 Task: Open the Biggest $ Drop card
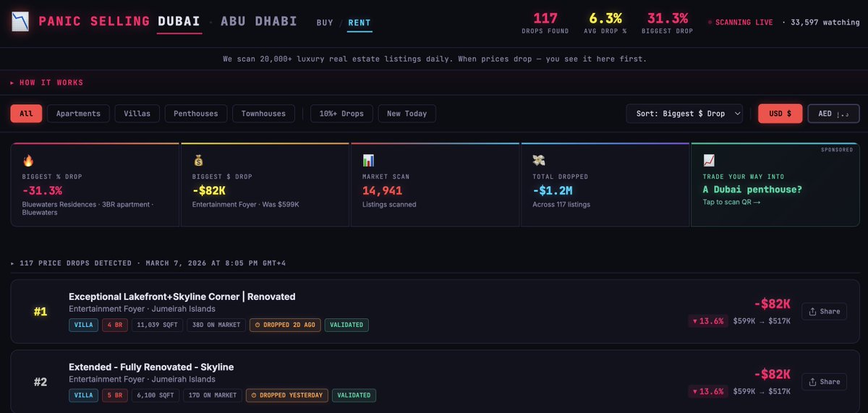click(265, 184)
